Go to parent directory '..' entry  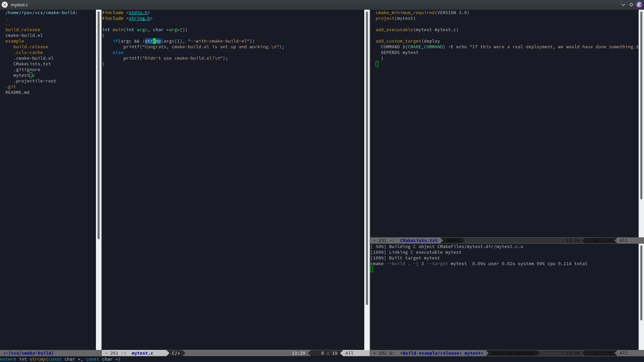pyautogui.click(x=8, y=24)
